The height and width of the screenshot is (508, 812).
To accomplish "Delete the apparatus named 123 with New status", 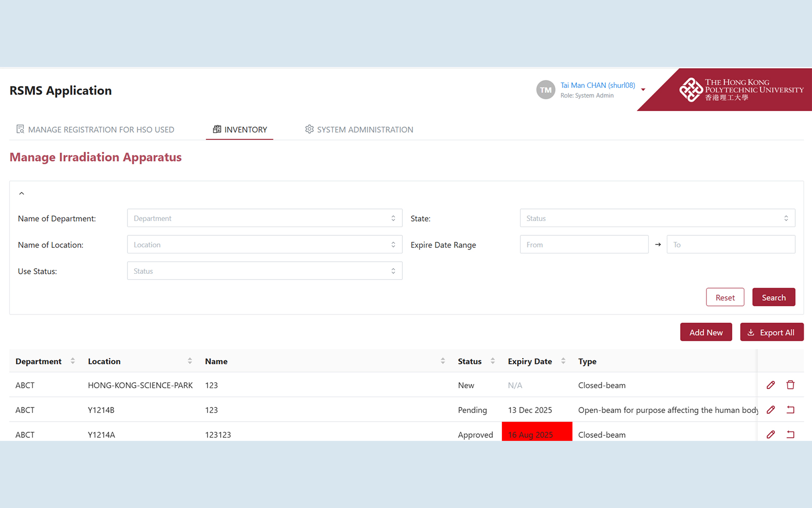I will (790, 385).
